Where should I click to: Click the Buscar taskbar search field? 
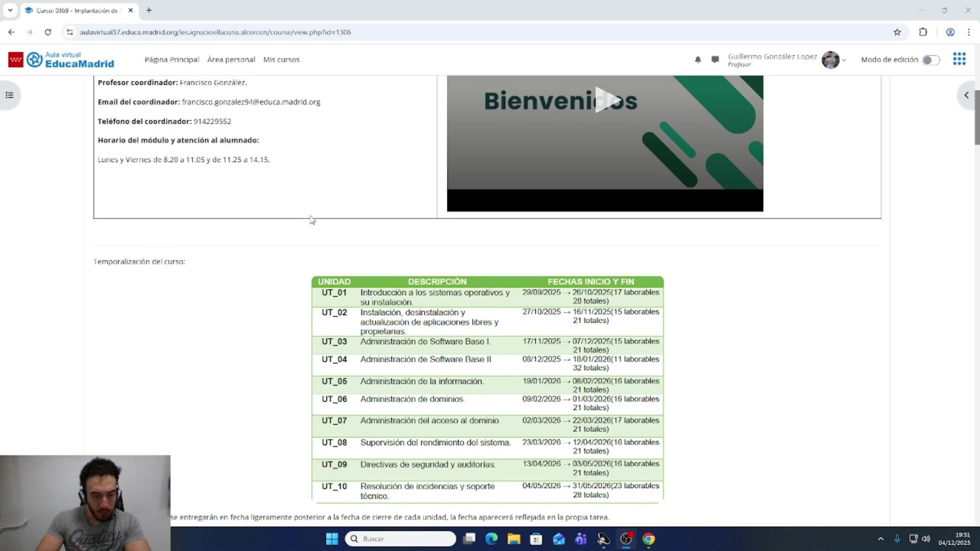click(x=403, y=539)
